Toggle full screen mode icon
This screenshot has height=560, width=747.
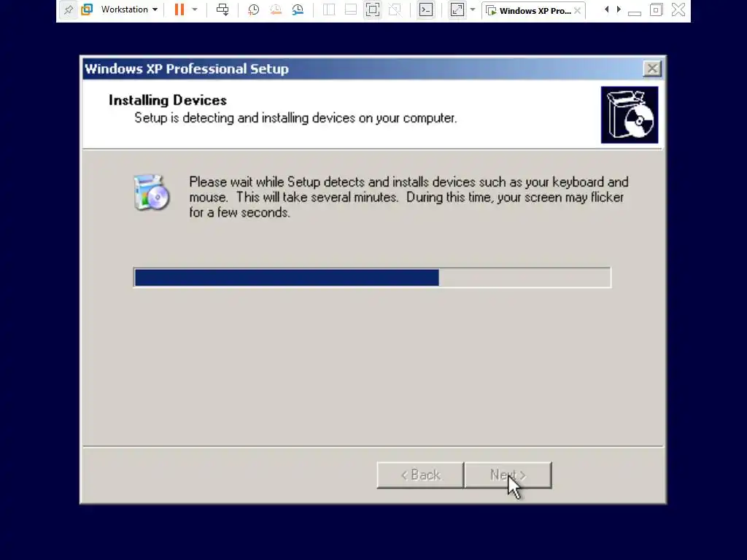tap(373, 9)
